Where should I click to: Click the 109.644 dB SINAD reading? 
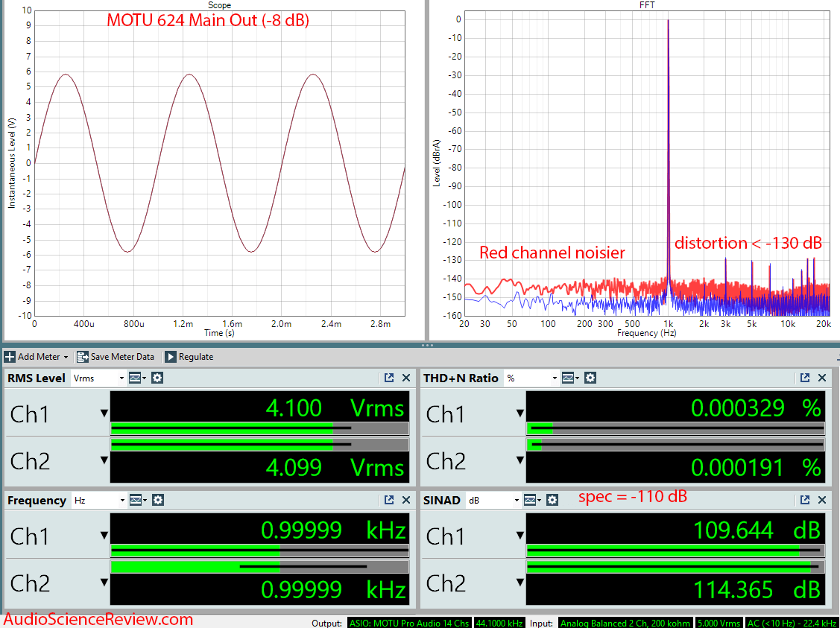pos(757,530)
